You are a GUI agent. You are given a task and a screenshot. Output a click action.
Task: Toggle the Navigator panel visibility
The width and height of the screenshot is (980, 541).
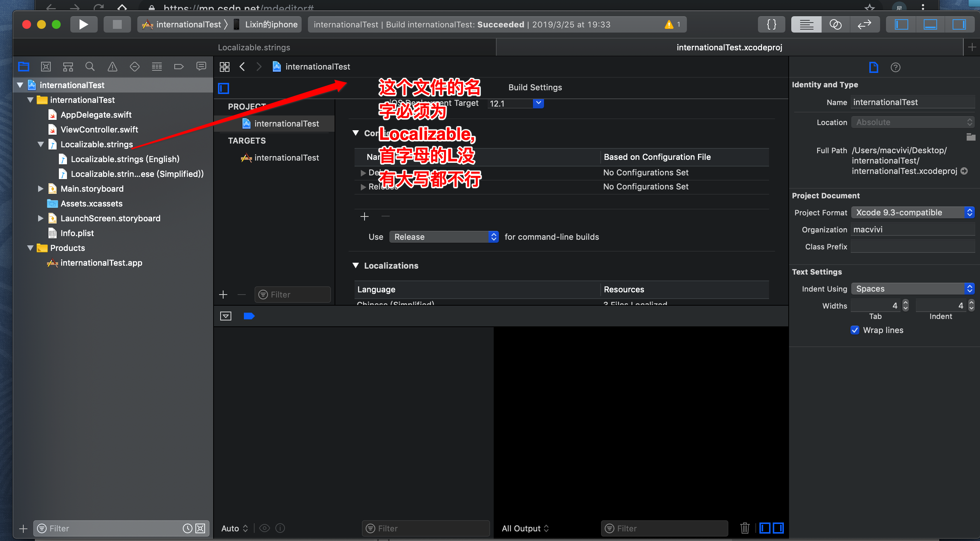901,24
